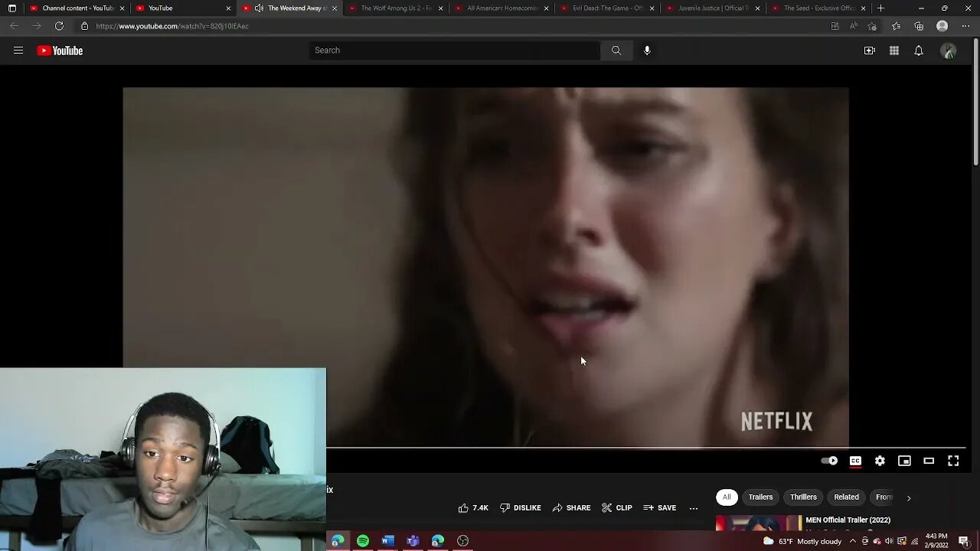Open the Create video camera icon
This screenshot has height=551, width=980.
pos(870,51)
